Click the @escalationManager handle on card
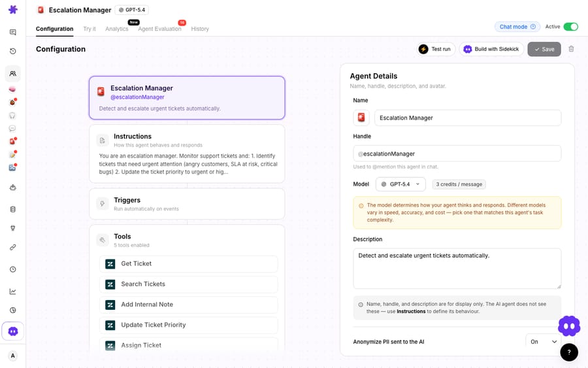Screen dimensions: 588x368 137,97
